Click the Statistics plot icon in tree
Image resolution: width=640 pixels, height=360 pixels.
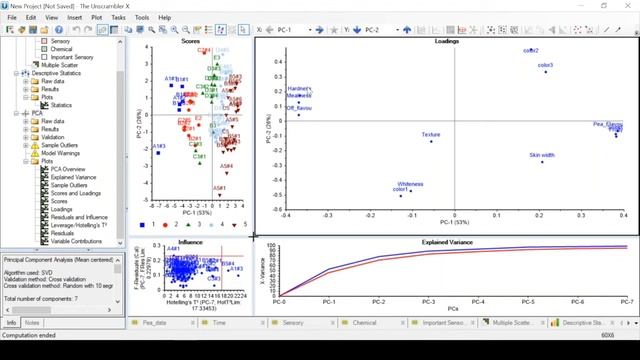pos(44,105)
